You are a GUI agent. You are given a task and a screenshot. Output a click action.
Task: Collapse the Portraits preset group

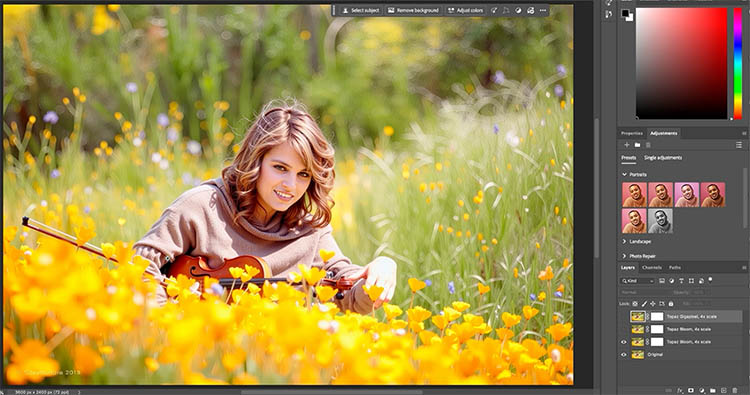tap(625, 175)
